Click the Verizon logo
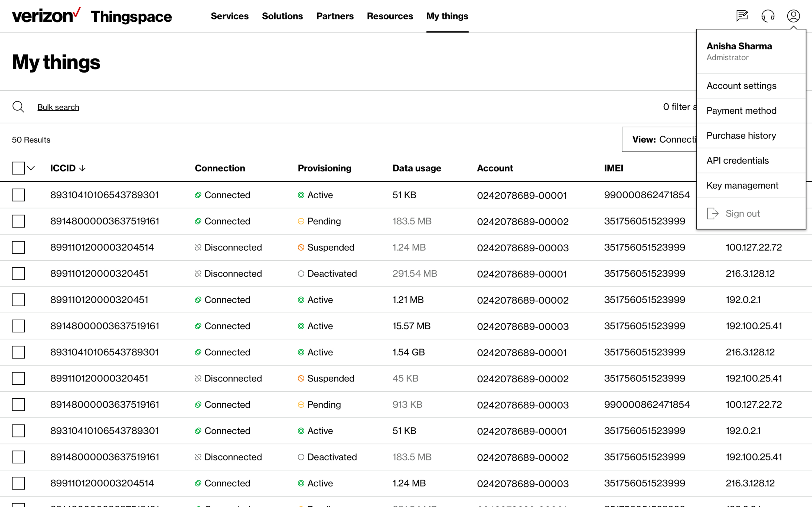The image size is (812, 507). [x=46, y=16]
